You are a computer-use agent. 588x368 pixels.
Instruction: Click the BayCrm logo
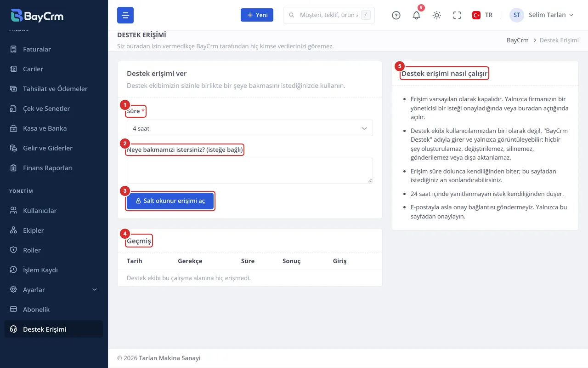37,16
